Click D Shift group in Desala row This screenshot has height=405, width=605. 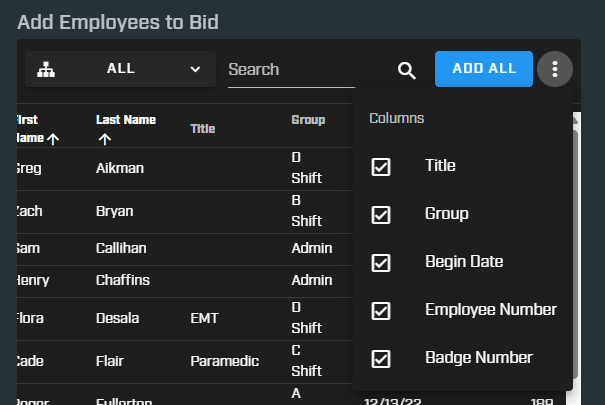[306, 318]
